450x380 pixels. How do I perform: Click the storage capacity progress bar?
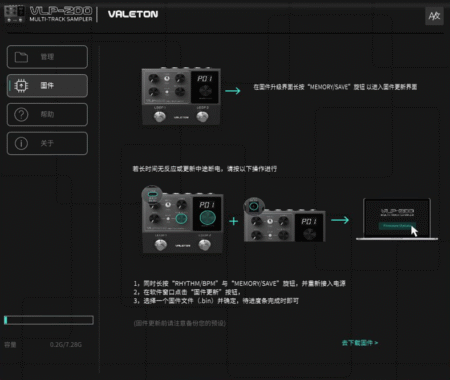[49, 320]
